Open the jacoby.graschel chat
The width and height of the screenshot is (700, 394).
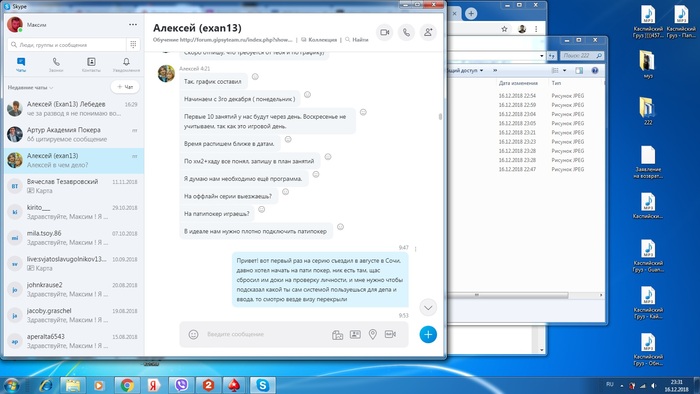coord(74,315)
